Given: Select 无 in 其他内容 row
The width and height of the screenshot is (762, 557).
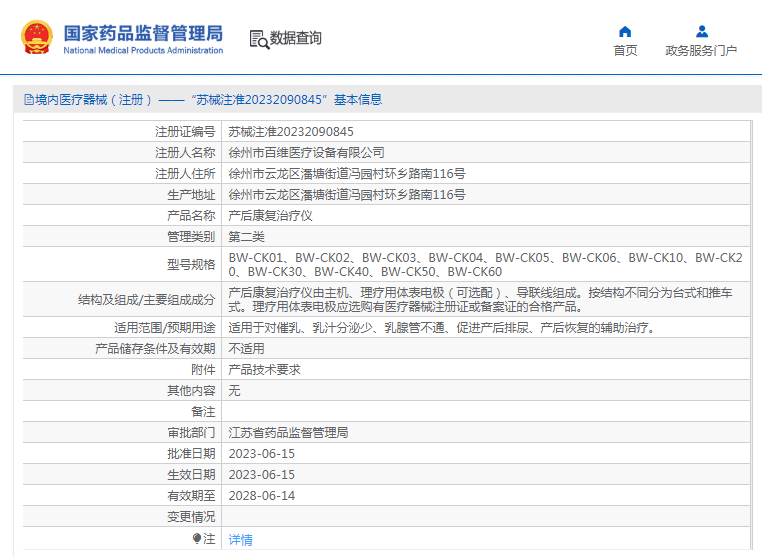Looking at the screenshot, I should coord(234,390).
